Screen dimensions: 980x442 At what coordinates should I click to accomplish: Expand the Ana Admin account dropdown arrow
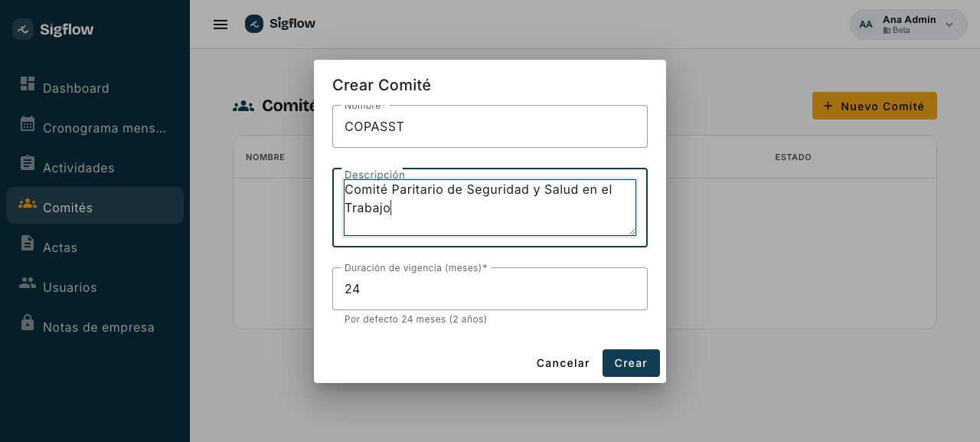949,25
